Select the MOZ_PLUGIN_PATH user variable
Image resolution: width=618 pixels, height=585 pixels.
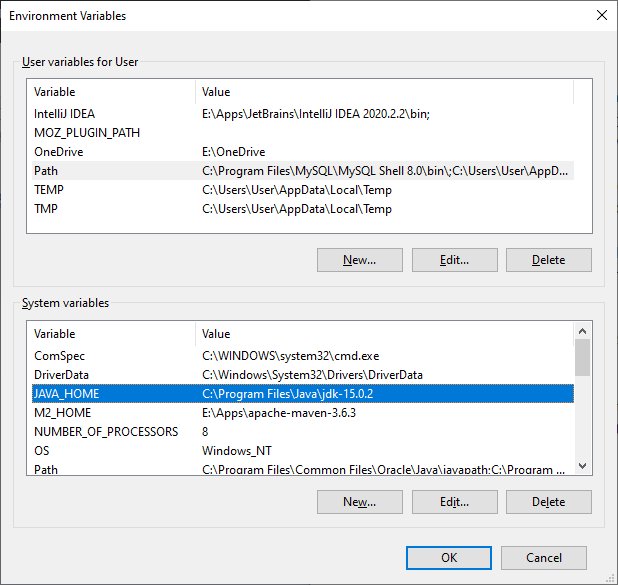click(87, 133)
